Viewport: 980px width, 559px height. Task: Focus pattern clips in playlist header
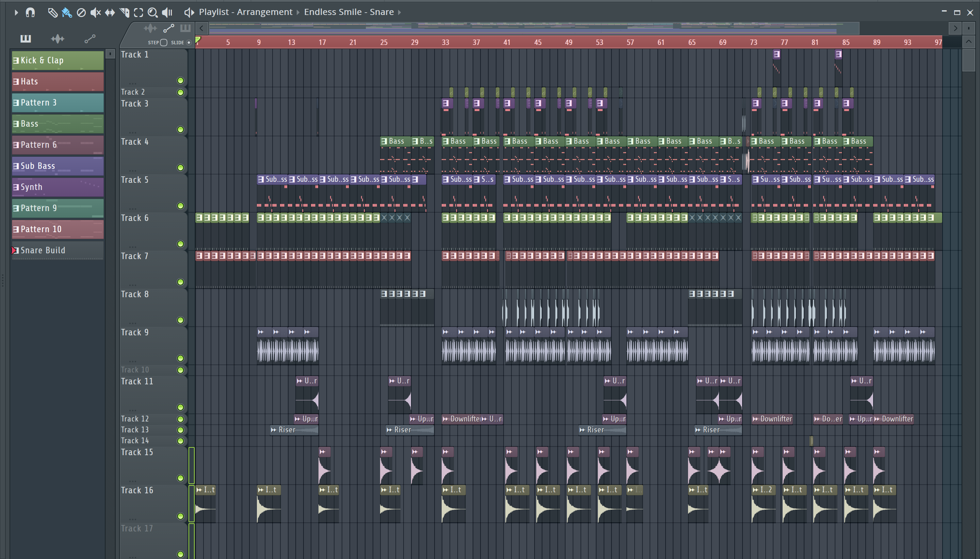click(x=185, y=28)
